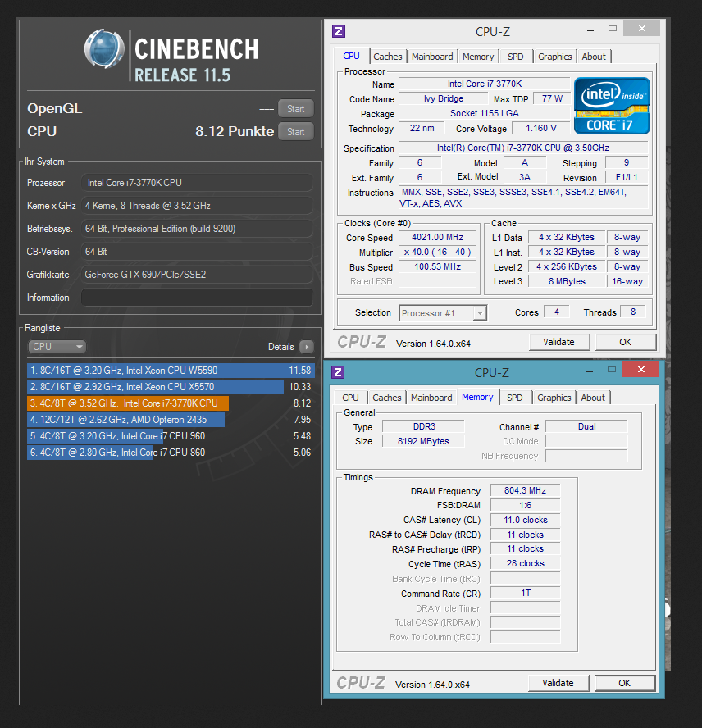Click the CPU-Z logo icon in the Memory window title bar

338,372
